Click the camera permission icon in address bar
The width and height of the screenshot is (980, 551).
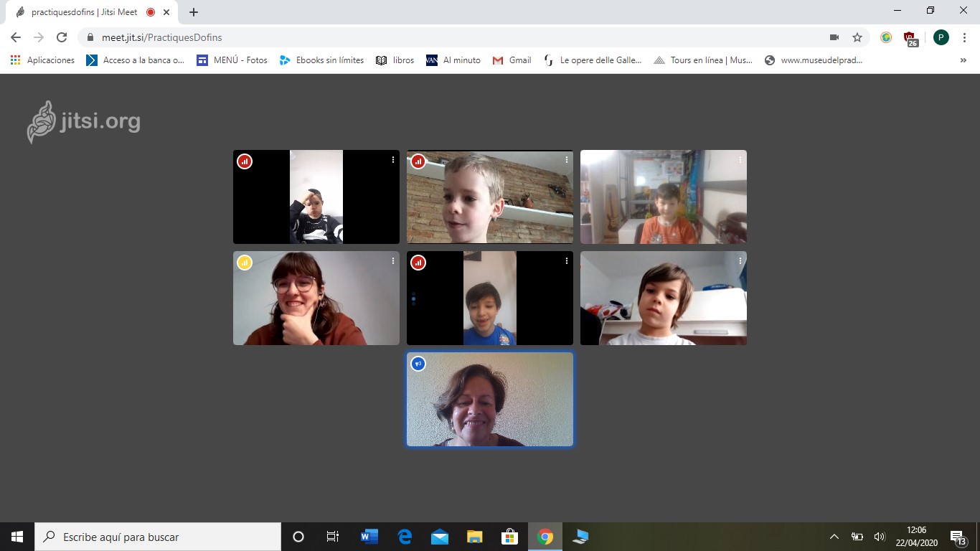coord(834,37)
